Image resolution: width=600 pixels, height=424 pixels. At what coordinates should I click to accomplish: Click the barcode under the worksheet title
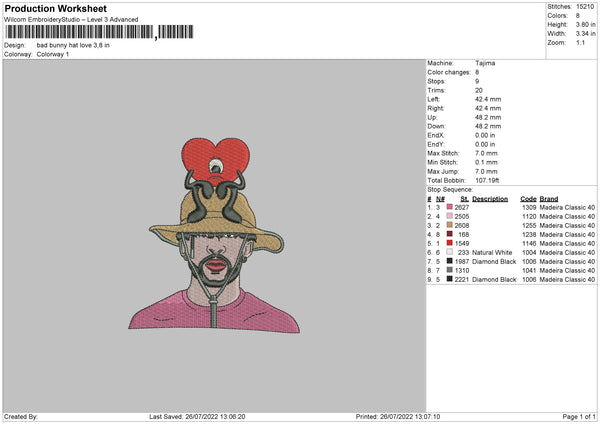[x=99, y=32]
